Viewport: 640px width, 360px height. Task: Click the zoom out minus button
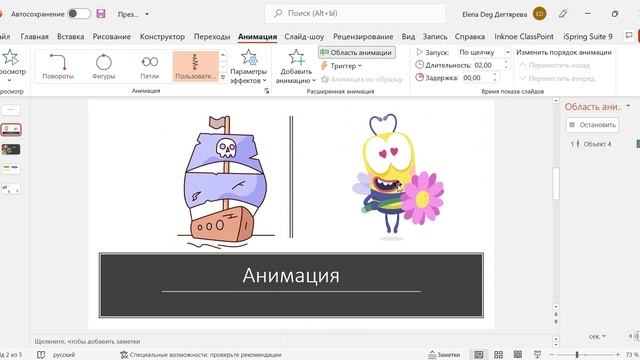(552, 355)
